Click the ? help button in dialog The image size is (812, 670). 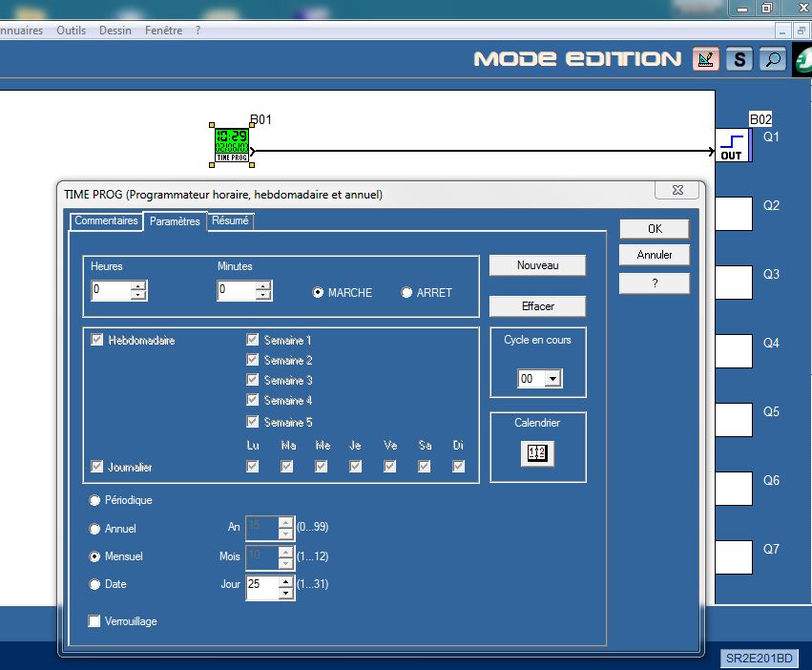coord(655,283)
